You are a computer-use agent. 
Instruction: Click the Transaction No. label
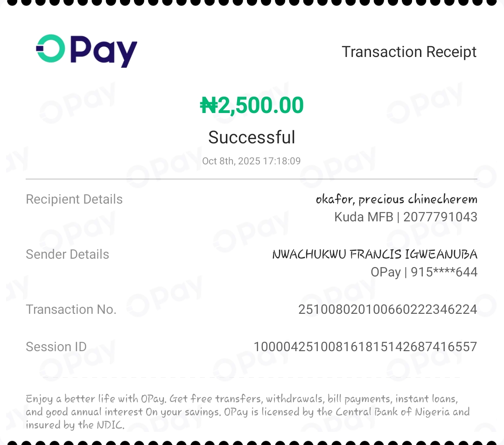71,310
